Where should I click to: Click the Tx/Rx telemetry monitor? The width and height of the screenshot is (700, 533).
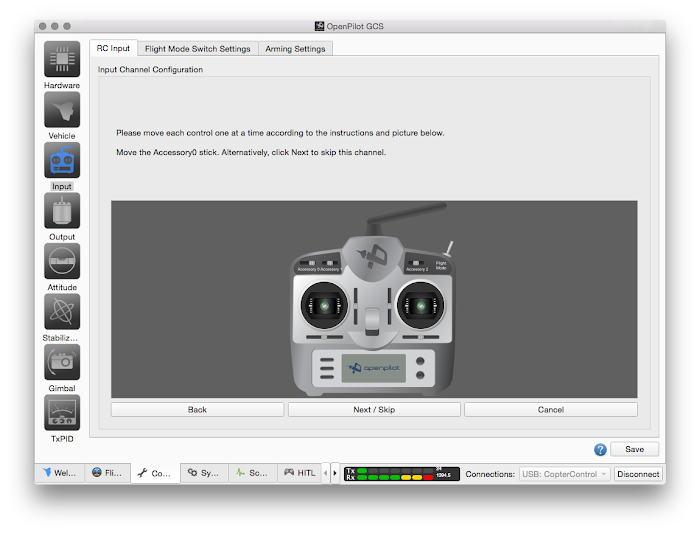401,474
